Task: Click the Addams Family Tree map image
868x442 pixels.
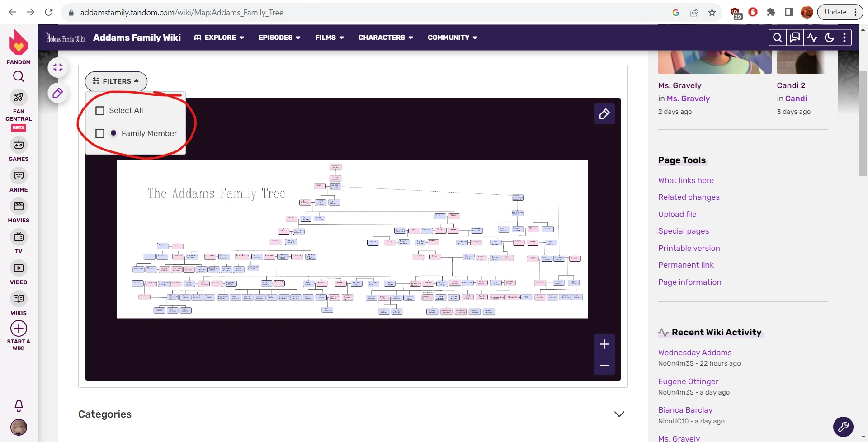Action: click(353, 239)
